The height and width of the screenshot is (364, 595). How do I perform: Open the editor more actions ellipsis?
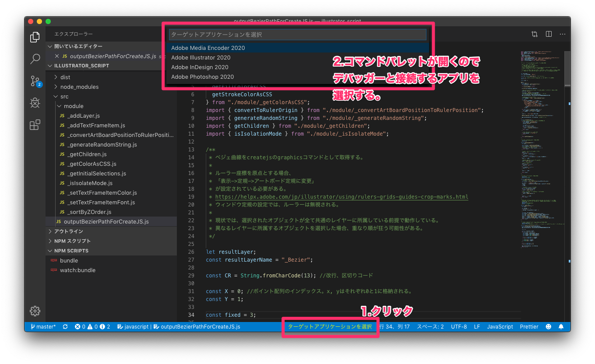coord(563,34)
